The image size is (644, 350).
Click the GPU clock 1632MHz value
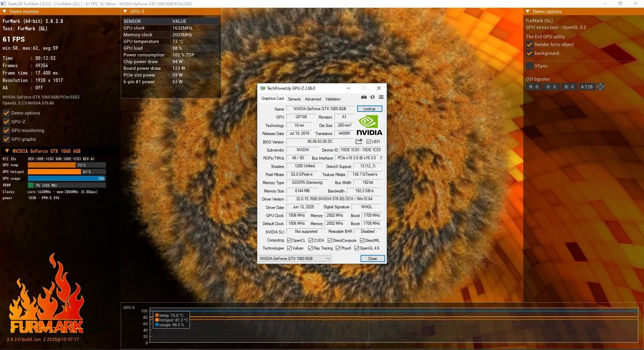tap(182, 28)
